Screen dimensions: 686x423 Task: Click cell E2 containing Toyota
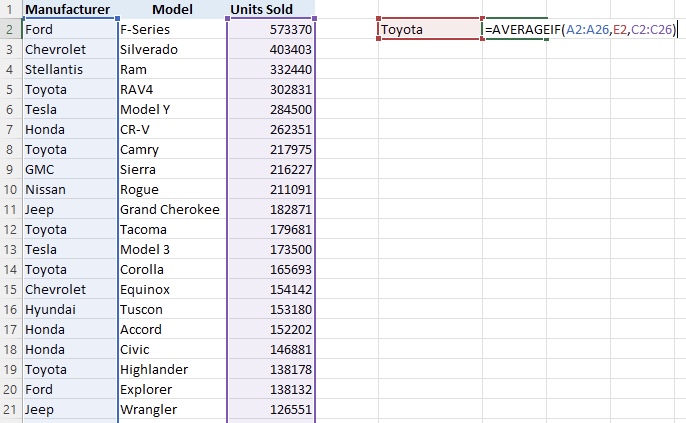click(430, 29)
